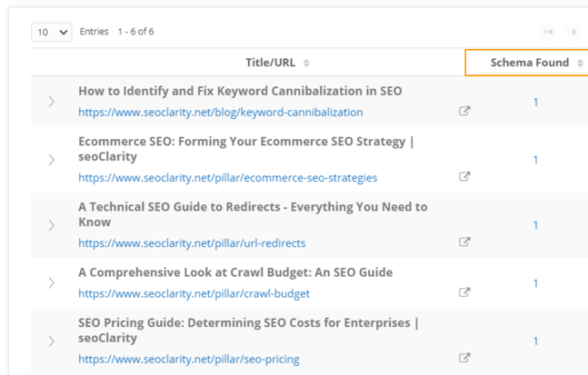Image resolution: width=588 pixels, height=375 pixels.
Task: Expand the Ecommerce SEO Strategy row
Action: pyautogui.click(x=52, y=160)
